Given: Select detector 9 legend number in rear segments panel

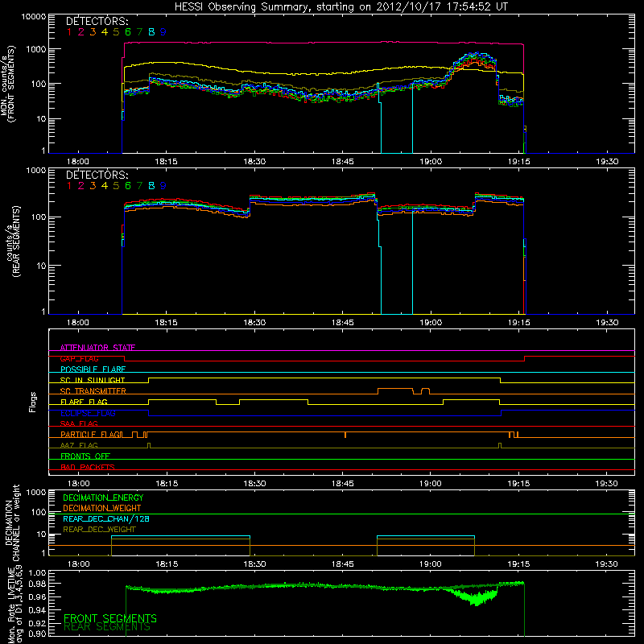Looking at the screenshot, I should 163,186.
